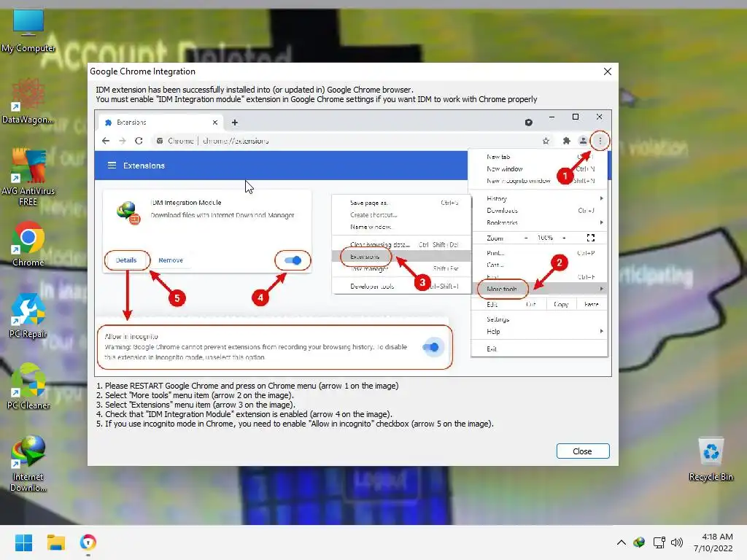747x560 pixels.
Task: Select the Internet Download Manager desktop shortcut
Action: click(x=28, y=463)
